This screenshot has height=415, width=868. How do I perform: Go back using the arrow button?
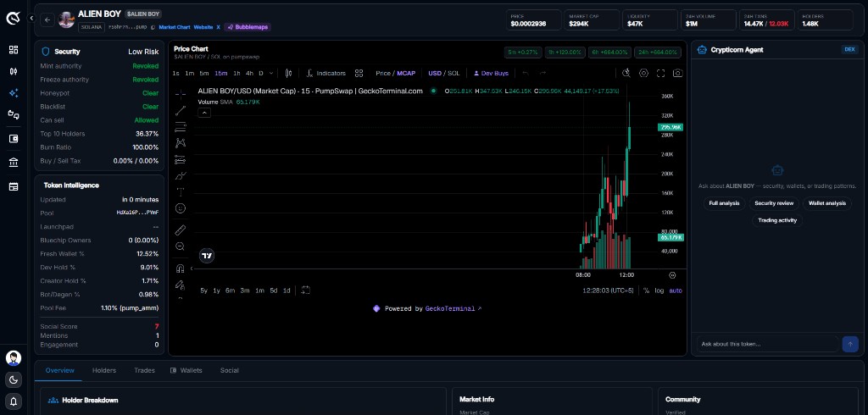pyautogui.click(x=47, y=20)
